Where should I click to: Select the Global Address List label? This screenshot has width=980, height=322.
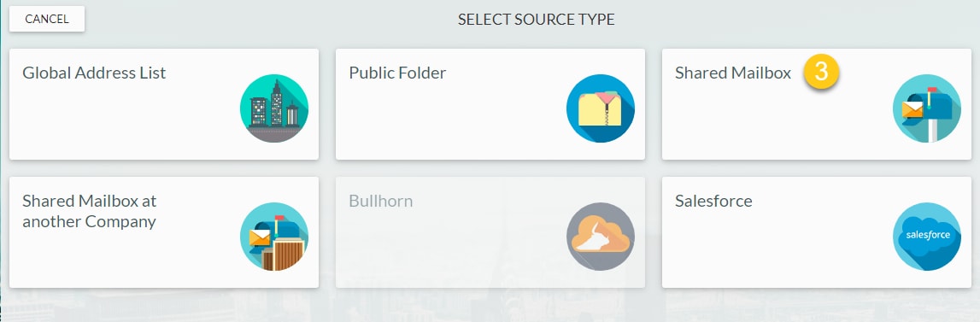94,73
